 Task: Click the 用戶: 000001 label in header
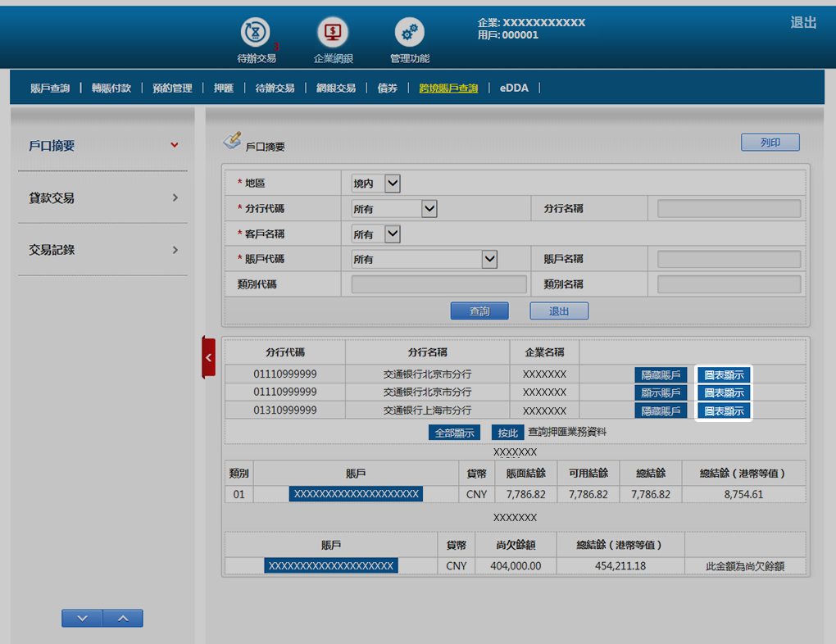point(508,35)
